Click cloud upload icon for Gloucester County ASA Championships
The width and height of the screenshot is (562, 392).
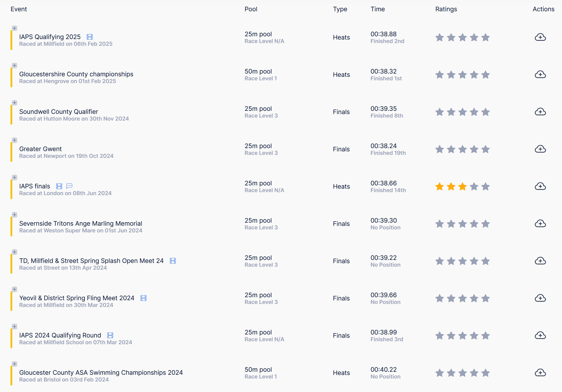540,373
